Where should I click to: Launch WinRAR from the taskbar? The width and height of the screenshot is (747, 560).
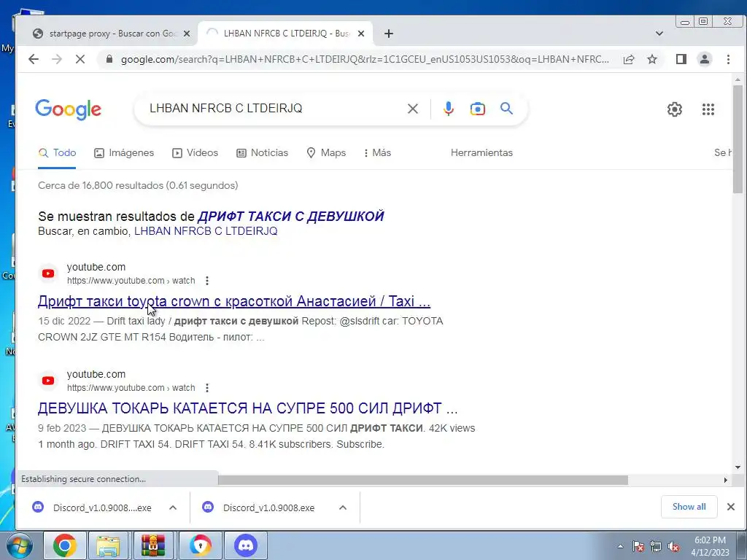[x=153, y=545]
